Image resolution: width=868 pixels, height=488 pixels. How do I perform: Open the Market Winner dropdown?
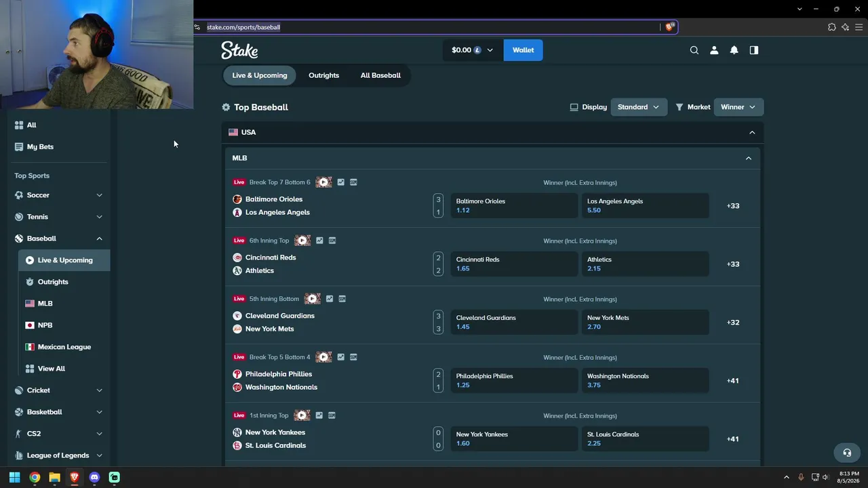tap(738, 107)
